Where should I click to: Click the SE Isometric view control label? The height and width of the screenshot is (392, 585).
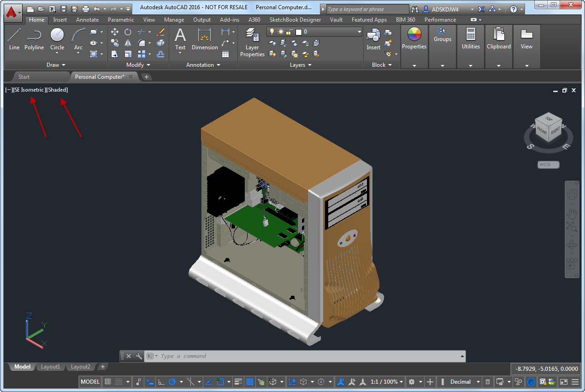[30, 90]
